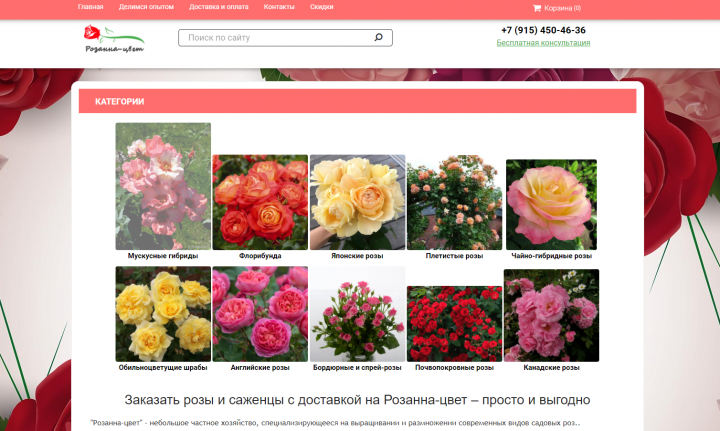Click the Чайно-гибридные розы text label
This screenshot has height=431, width=720.
point(551,256)
